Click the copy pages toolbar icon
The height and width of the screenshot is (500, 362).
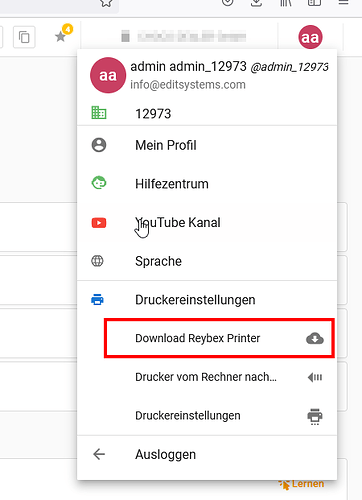[x=24, y=37]
